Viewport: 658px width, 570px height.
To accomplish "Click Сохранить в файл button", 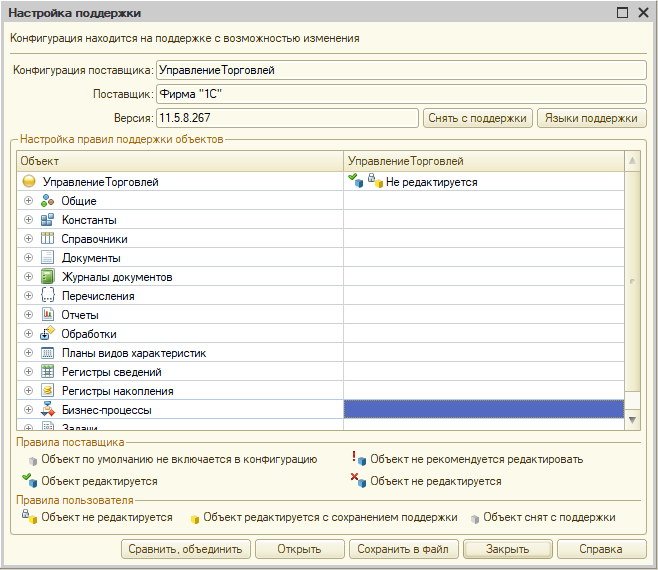I will tap(403, 549).
